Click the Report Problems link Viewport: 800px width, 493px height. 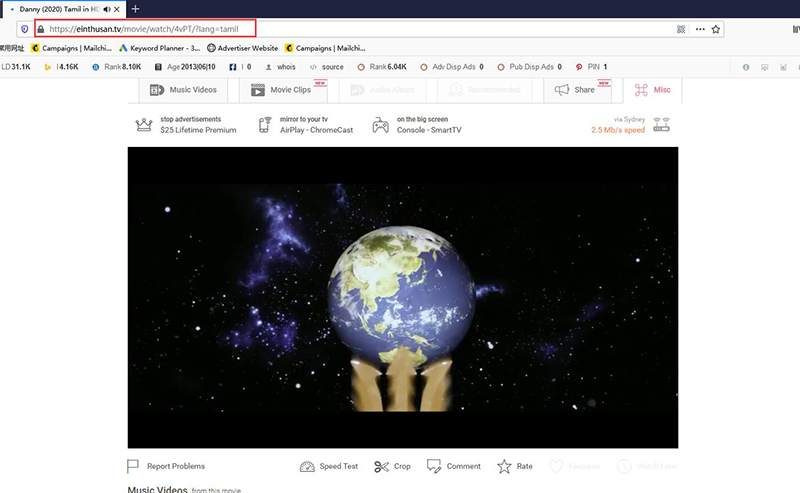[176, 466]
